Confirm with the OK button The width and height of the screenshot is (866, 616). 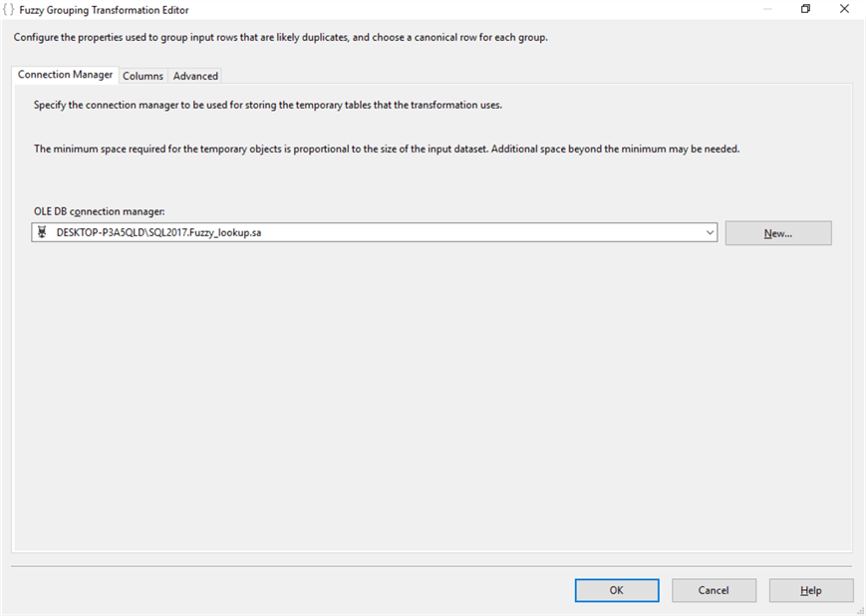coord(616,590)
